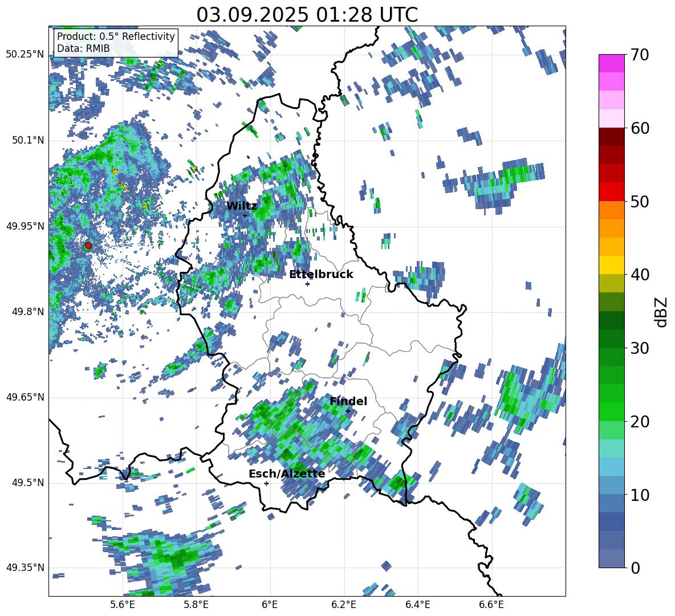The width and height of the screenshot is (675, 616).
Task: Click the bright red colorbar segment near 50
Action: (x=611, y=192)
